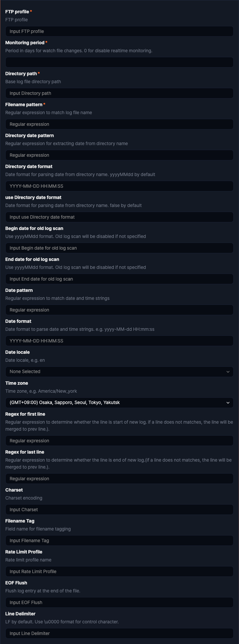Open the Time zone dropdown showing GMT+09:00 Osaka
This screenshot has height=644, width=239.
click(x=120, y=403)
